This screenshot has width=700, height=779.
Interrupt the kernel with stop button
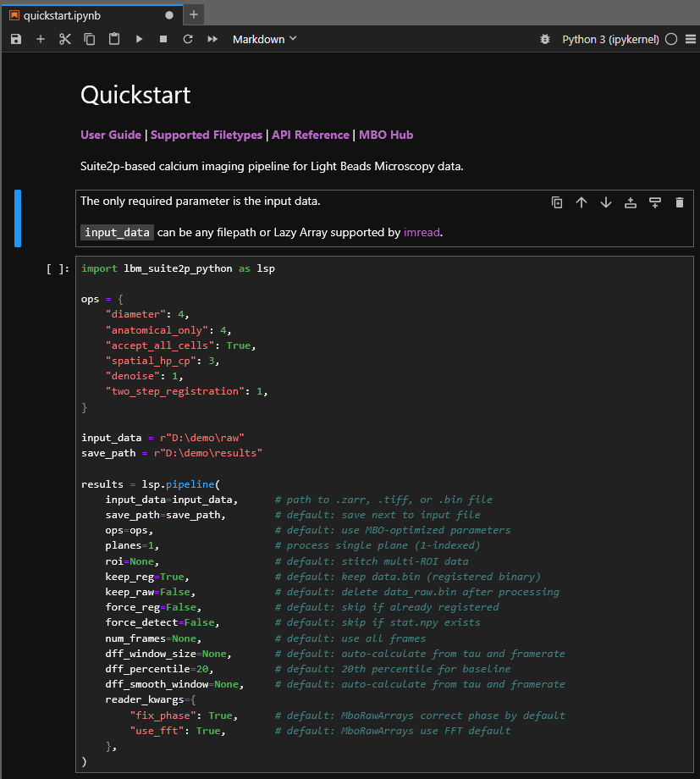coord(163,39)
